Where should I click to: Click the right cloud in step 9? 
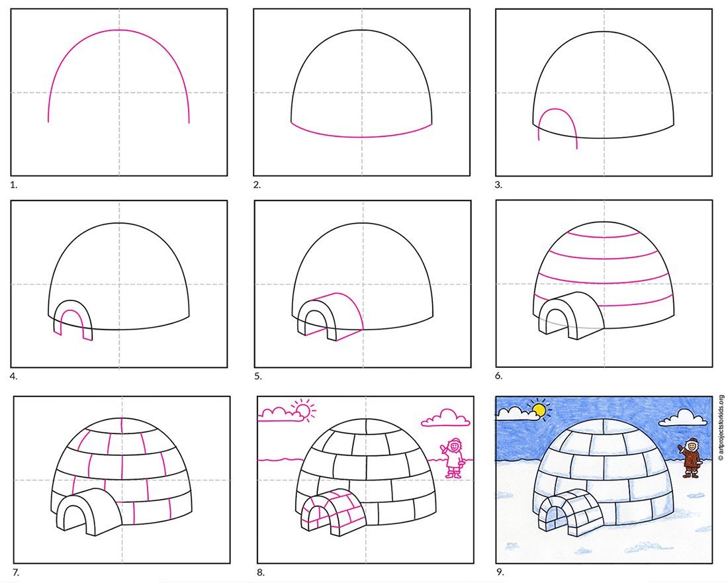click(x=683, y=418)
